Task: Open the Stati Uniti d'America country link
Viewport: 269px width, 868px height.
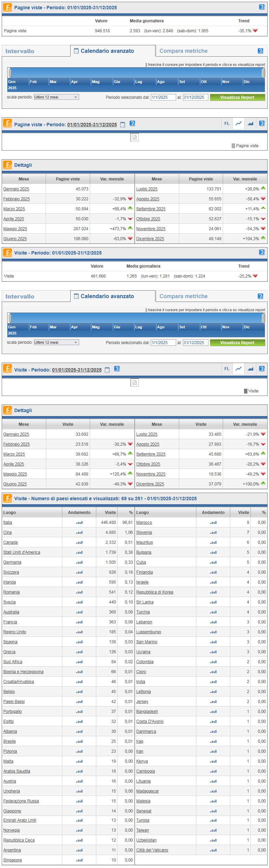Action: (x=22, y=552)
